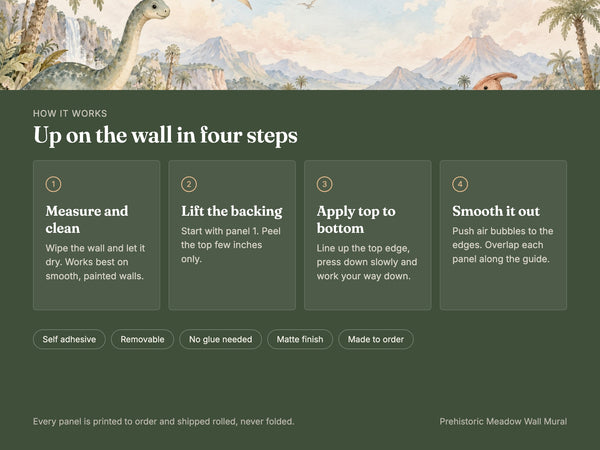Select the Apply top to bottom heading
The width and height of the screenshot is (600, 450).
(x=356, y=220)
